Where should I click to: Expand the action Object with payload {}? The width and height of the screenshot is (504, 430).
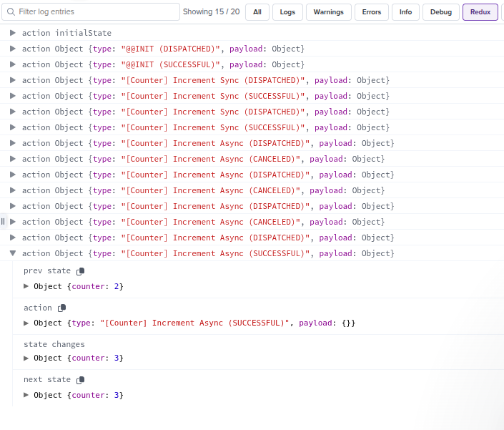click(x=26, y=323)
